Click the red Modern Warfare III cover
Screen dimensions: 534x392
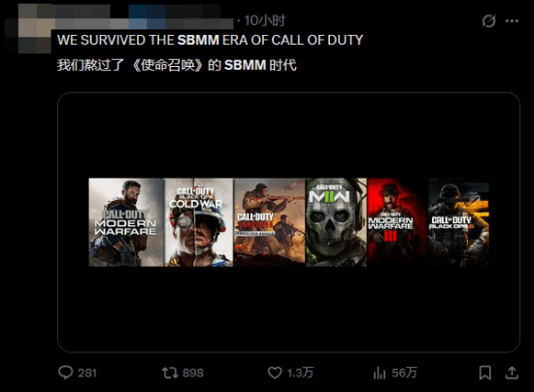tap(397, 222)
